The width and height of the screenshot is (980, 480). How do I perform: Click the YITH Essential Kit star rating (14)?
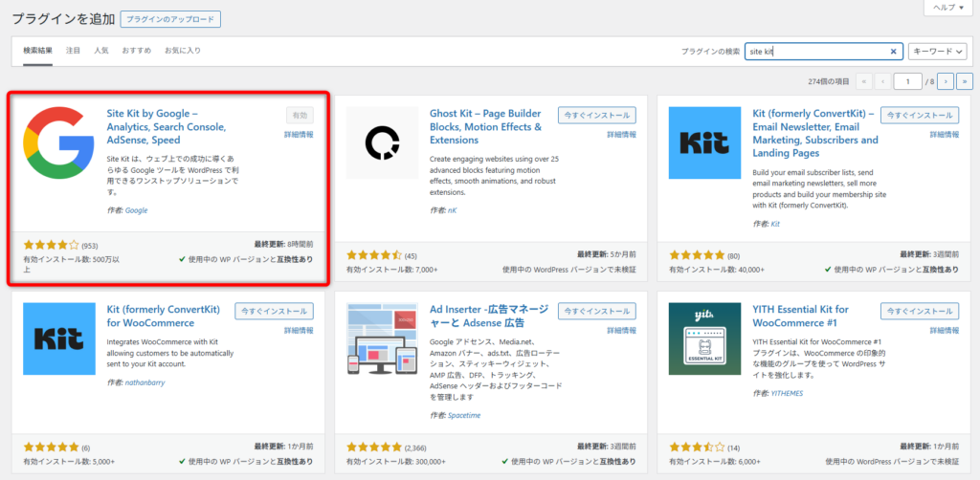(x=697, y=447)
